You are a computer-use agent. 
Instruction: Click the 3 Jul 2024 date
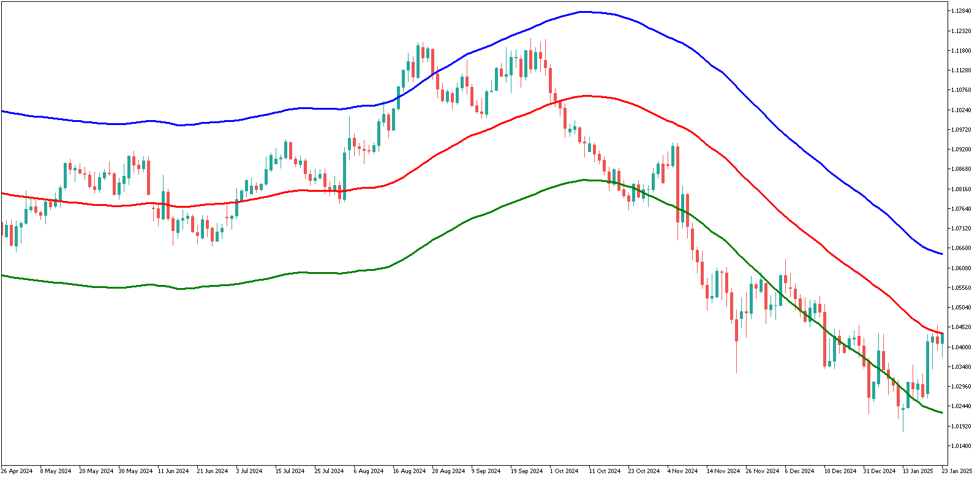(x=249, y=471)
